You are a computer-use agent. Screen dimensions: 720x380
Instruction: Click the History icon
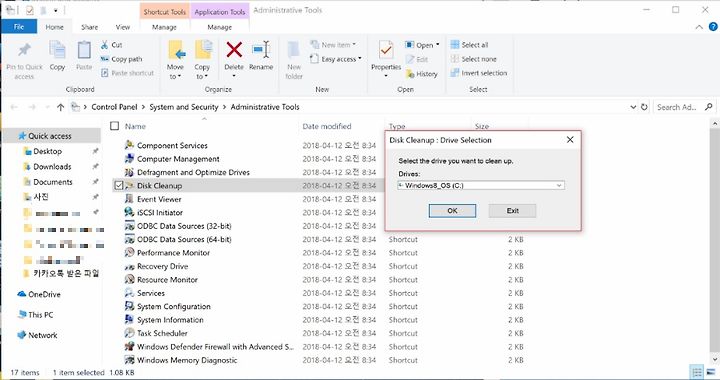[x=410, y=73]
